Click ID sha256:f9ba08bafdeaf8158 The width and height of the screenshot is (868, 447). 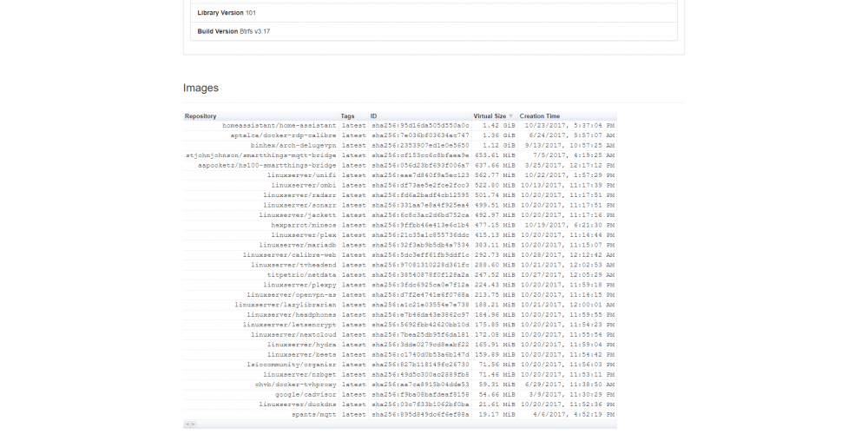pos(420,394)
